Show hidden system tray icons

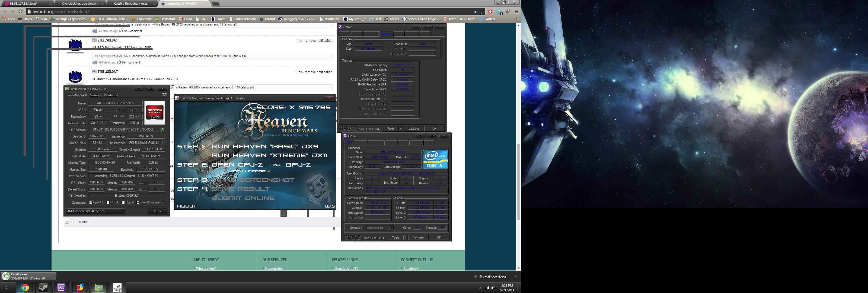point(480,288)
